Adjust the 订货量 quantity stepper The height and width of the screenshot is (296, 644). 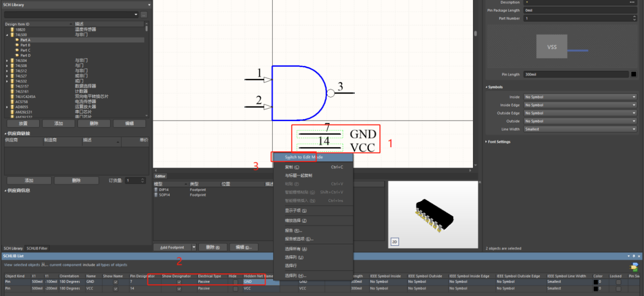coord(142,180)
